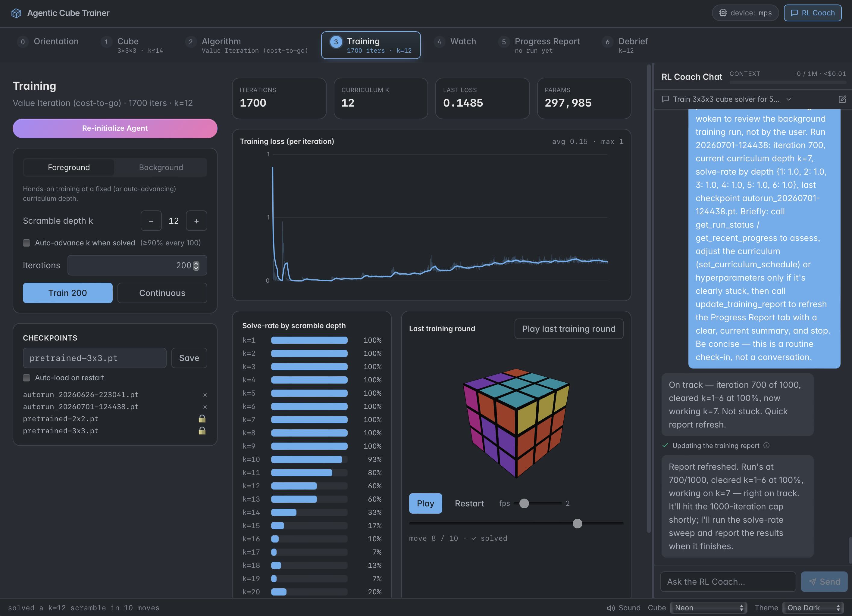Click the fps slider handle
This screenshot has height=616, width=852.
(x=524, y=503)
